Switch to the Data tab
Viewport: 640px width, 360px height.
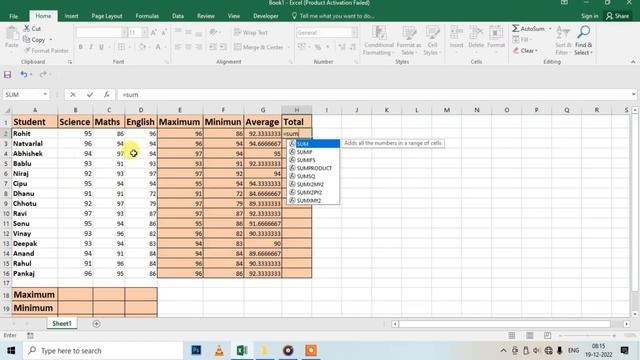click(x=178, y=16)
